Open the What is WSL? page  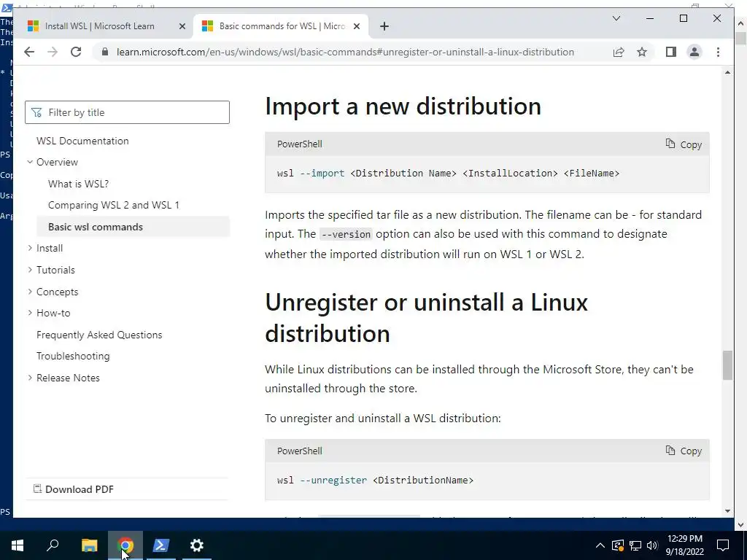[78, 184]
